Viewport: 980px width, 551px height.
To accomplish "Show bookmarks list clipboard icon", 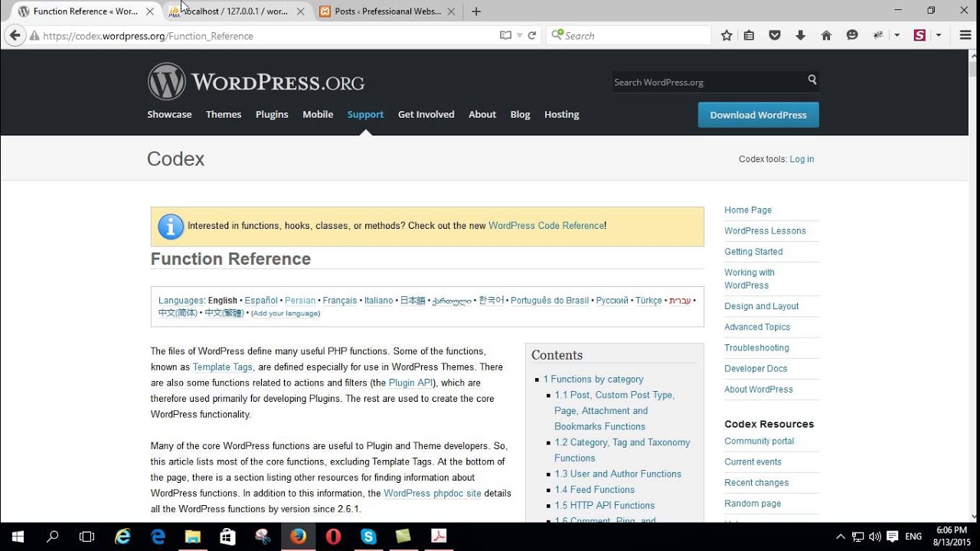I will click(x=749, y=35).
